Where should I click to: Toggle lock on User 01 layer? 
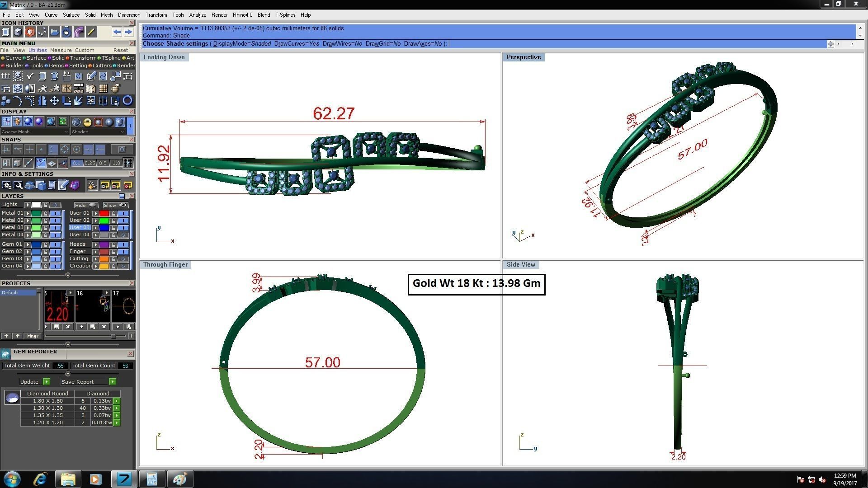tap(113, 213)
